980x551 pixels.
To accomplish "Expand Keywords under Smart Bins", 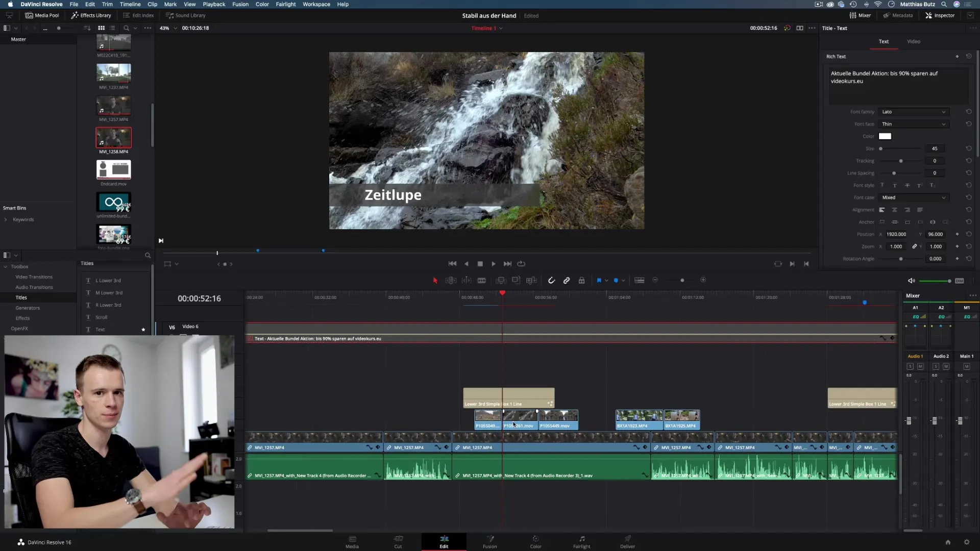I will (6, 220).
